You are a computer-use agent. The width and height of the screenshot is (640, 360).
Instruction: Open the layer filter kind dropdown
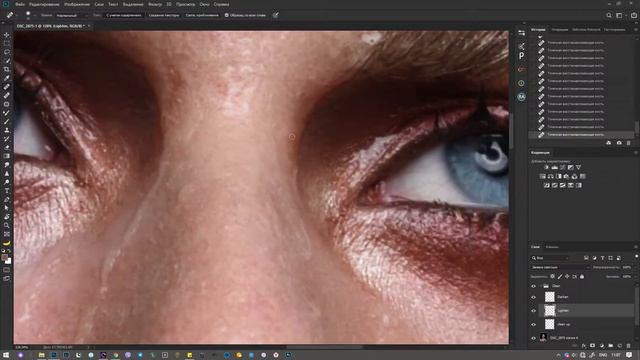[550, 258]
